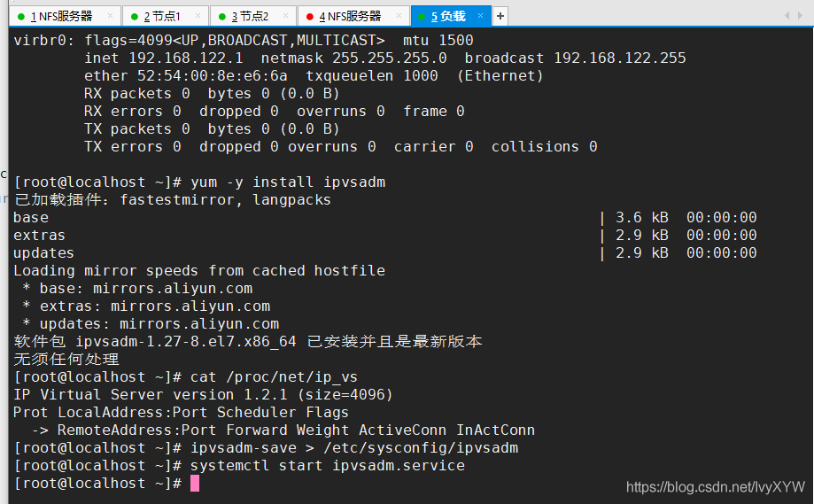814x504 pixels.
Task: Click the green status dot on 节点2 tab
Action: click(x=222, y=17)
